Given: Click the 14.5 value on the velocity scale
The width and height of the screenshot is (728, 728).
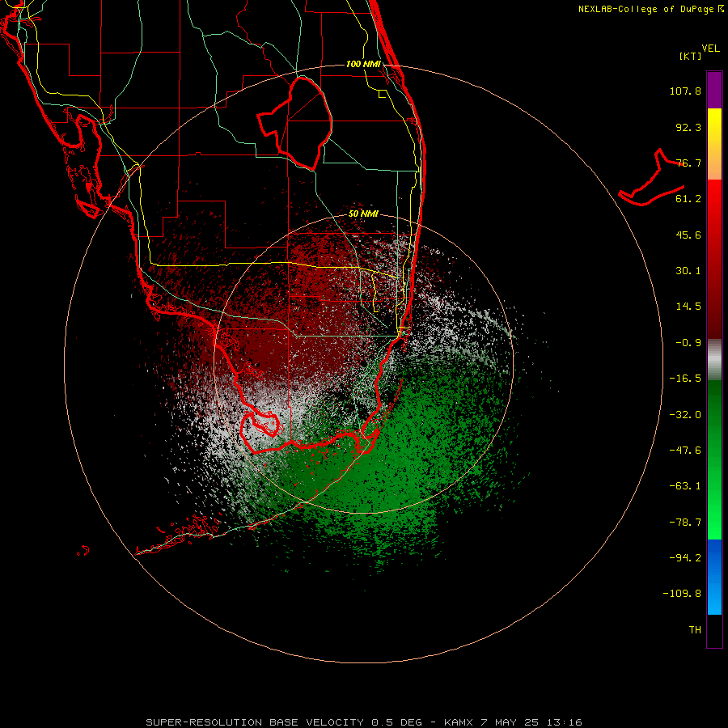Looking at the screenshot, I should tap(688, 307).
